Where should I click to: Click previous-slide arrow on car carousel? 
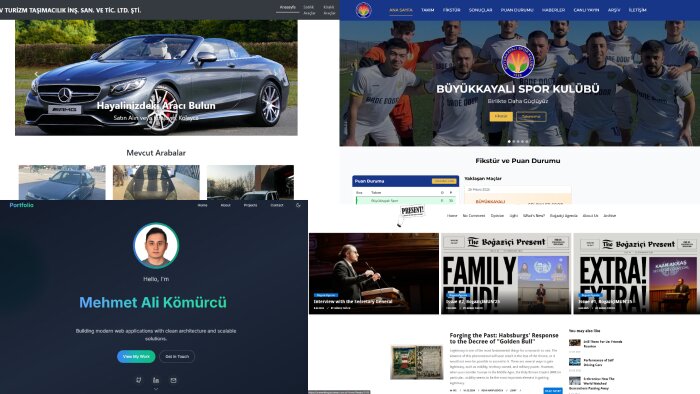point(36,75)
